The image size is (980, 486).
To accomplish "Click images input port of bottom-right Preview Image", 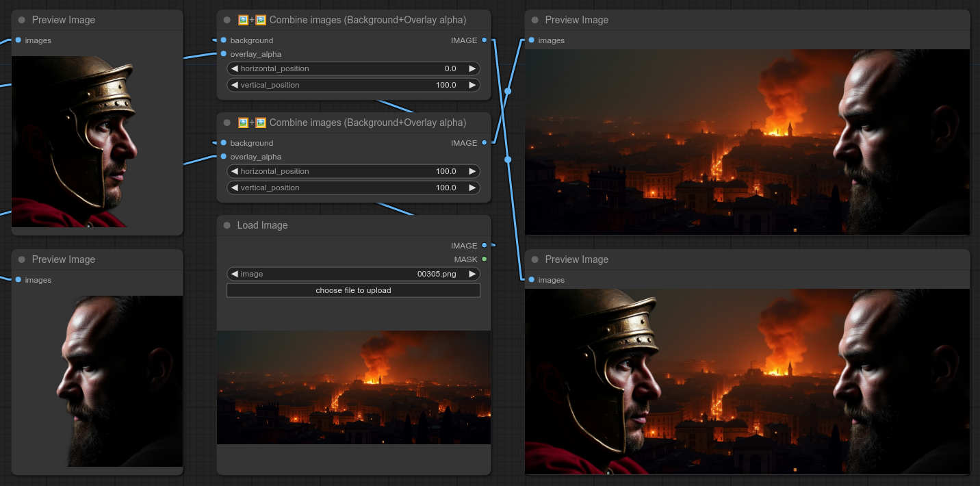I will [532, 280].
